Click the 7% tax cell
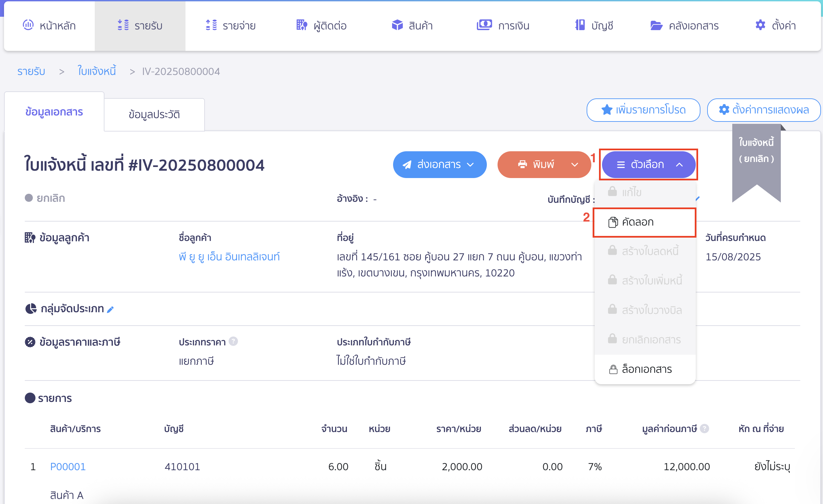 (x=595, y=467)
